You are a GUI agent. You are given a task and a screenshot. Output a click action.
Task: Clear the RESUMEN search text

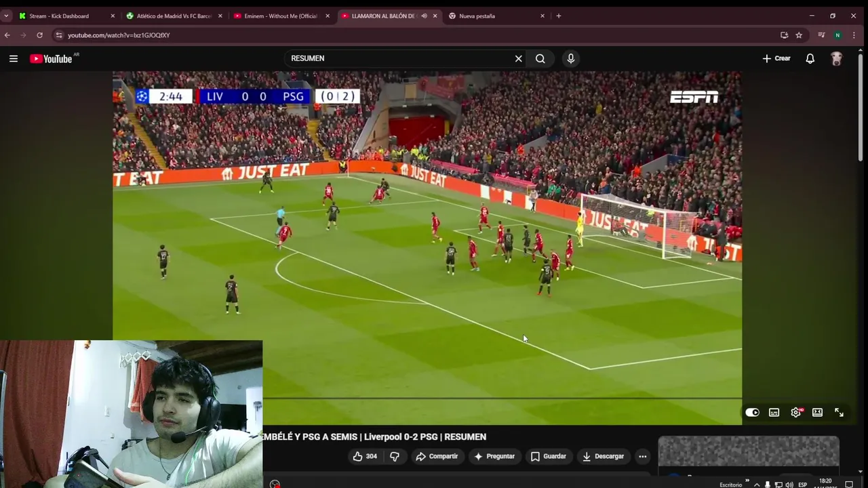[x=519, y=58]
